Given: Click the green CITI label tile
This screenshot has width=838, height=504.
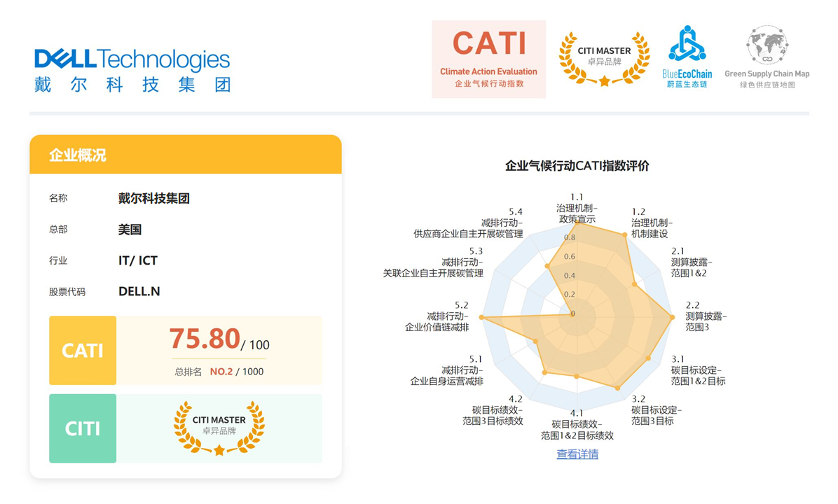Looking at the screenshot, I should click(82, 428).
